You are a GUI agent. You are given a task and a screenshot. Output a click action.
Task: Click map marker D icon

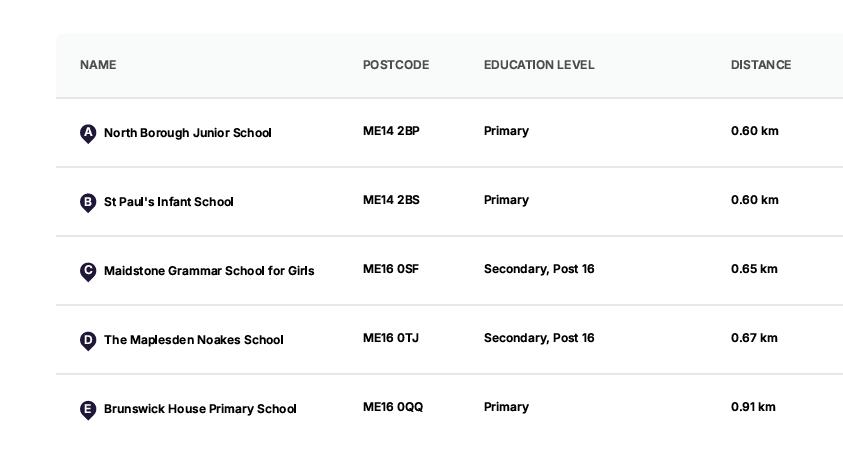[x=88, y=340]
